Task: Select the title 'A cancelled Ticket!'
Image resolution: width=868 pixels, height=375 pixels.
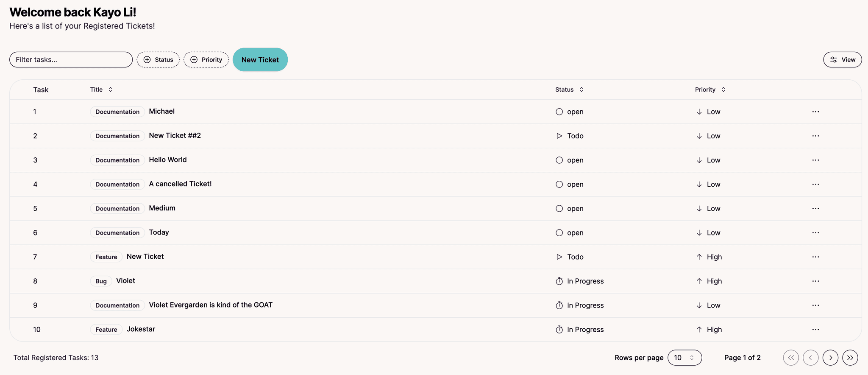Action: tap(180, 184)
